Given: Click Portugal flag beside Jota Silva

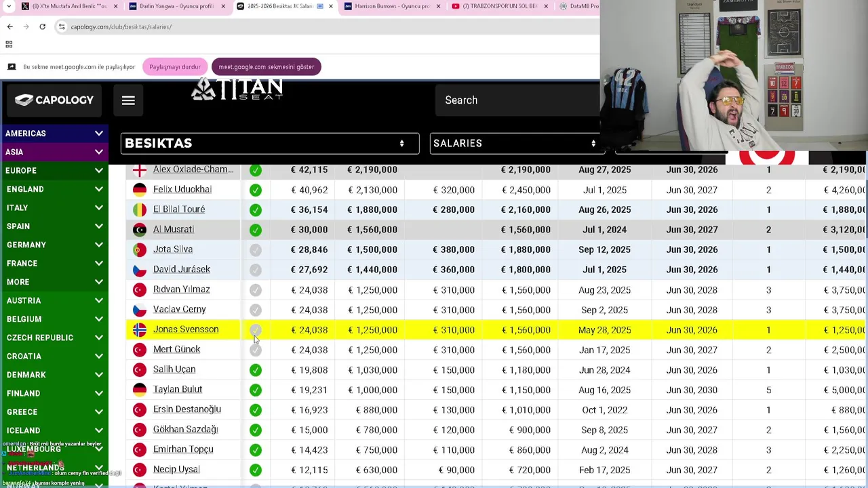Looking at the screenshot, I should [x=140, y=249].
